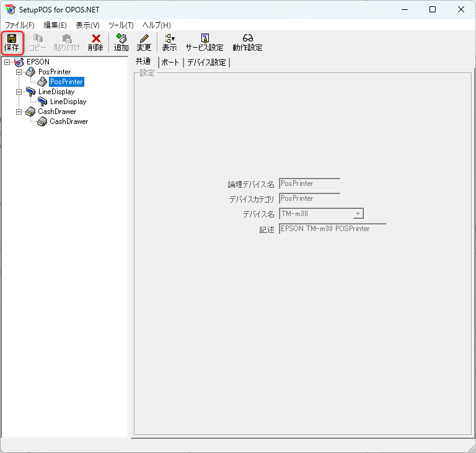
Task: Click the 追加 (Add) toolbar icon
Action: click(x=121, y=42)
